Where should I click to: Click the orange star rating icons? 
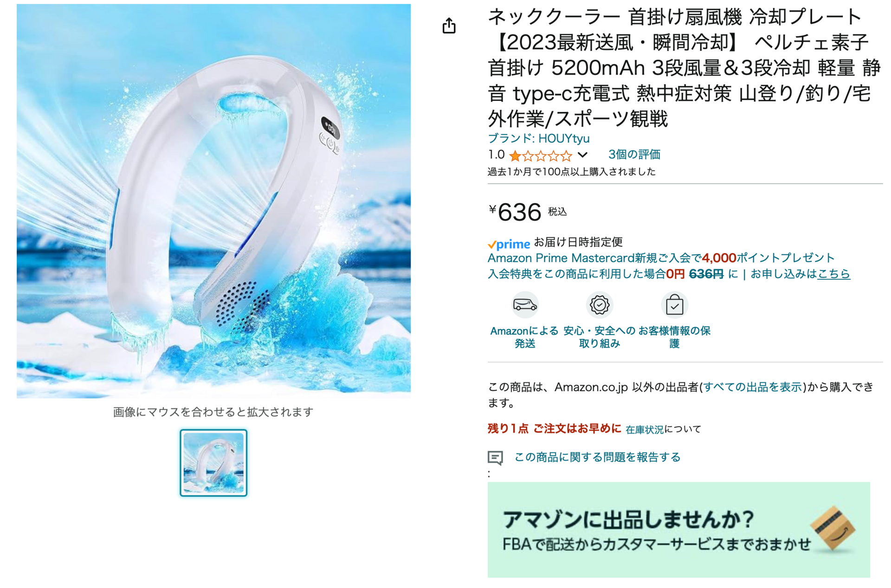point(541,155)
